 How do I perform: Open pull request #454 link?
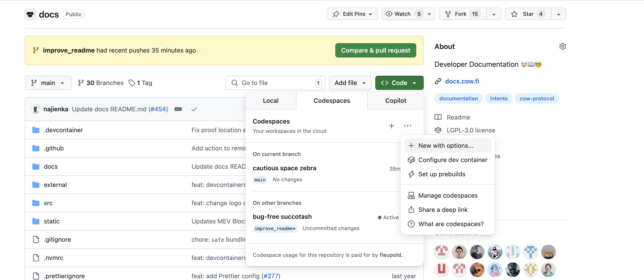coord(158,109)
